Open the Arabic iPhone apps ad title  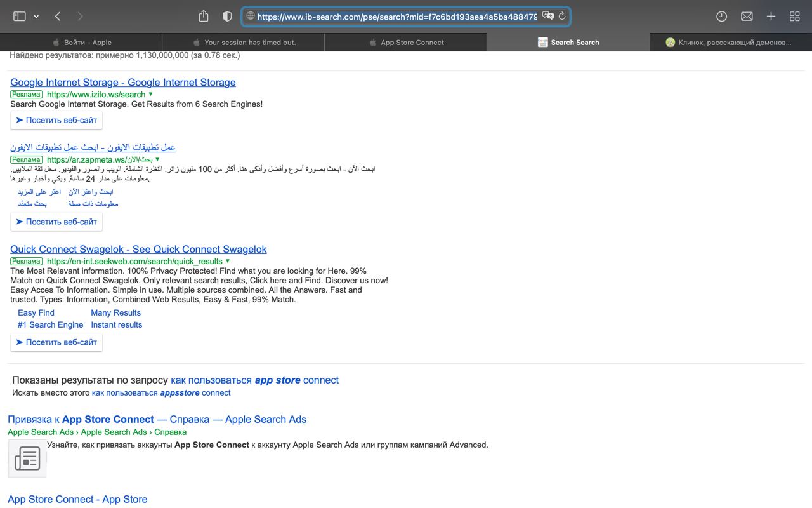(93, 147)
